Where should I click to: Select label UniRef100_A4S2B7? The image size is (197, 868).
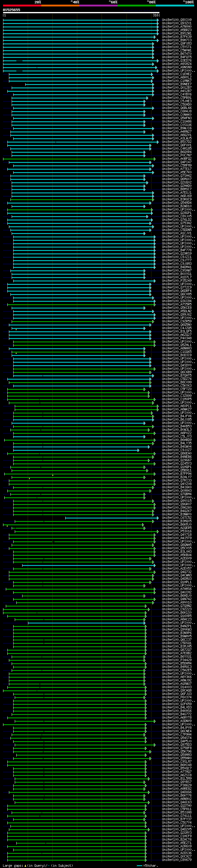pos(177,91)
